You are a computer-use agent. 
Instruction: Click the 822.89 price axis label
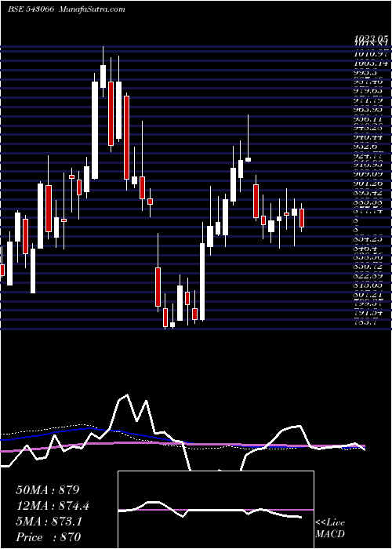pyautogui.click(x=368, y=275)
